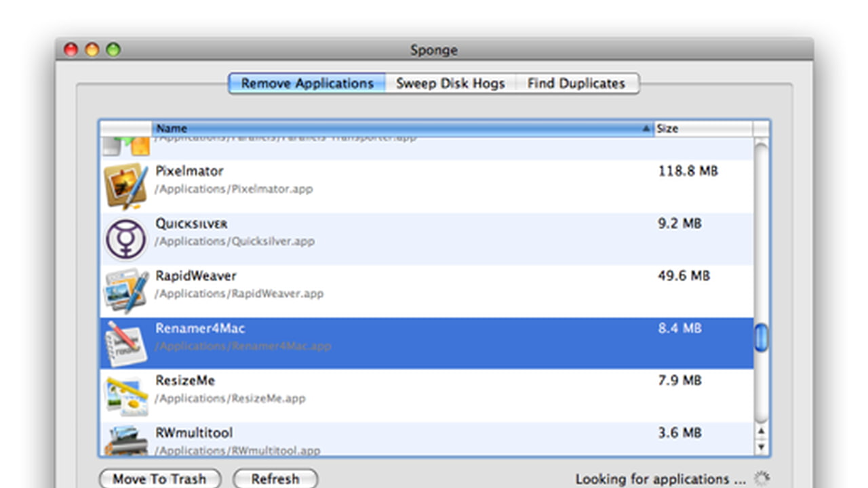The image size is (868, 488).
Task: Click the /Applications/ResizeMe.app path
Action: [x=230, y=399]
